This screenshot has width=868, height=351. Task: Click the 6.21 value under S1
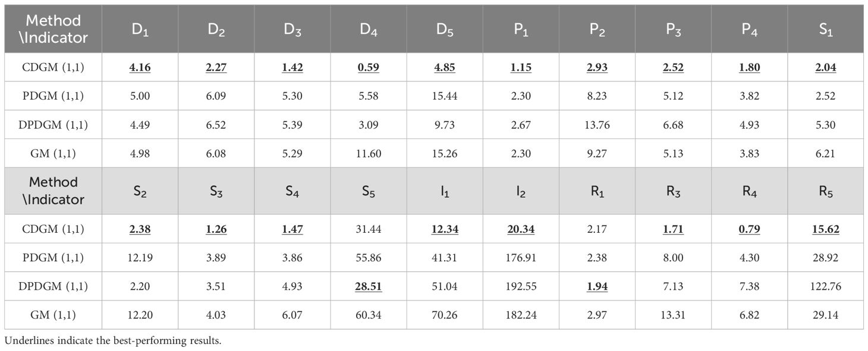pos(825,153)
